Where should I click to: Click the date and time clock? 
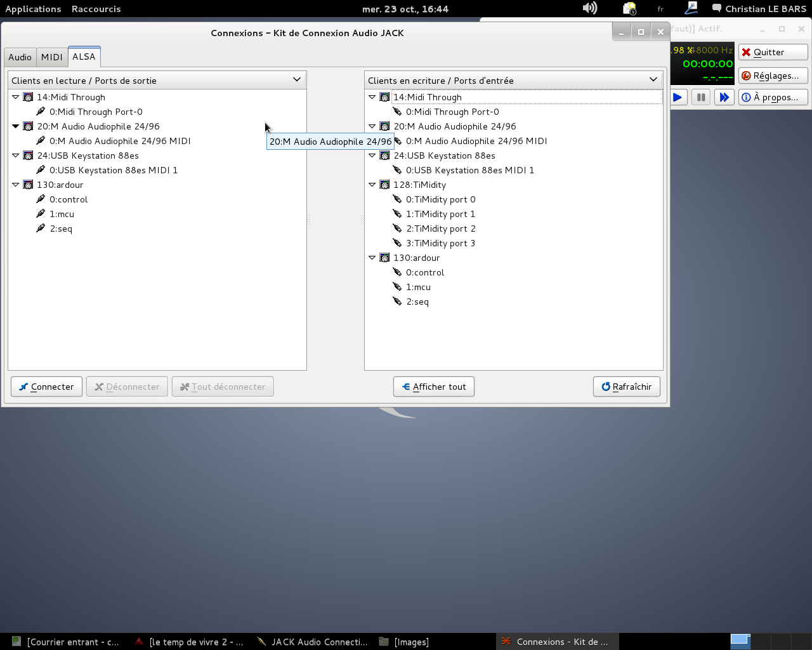[x=405, y=9]
